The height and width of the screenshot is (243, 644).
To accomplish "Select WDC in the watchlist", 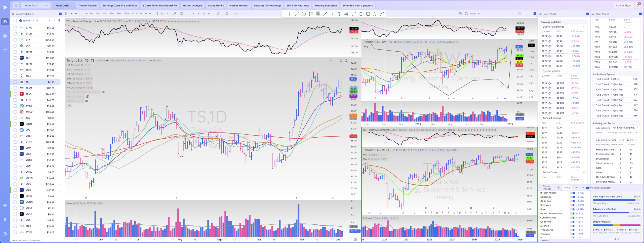I will click(x=29, y=184).
